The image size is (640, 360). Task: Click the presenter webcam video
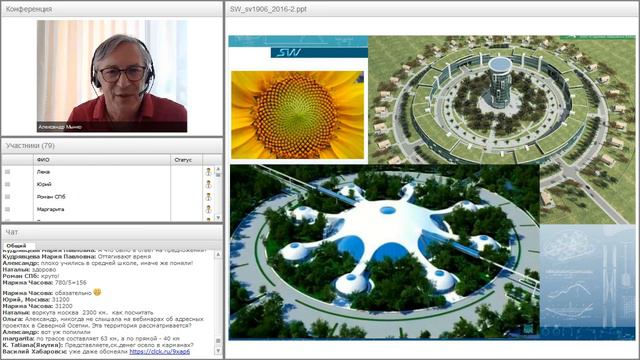pos(112,76)
